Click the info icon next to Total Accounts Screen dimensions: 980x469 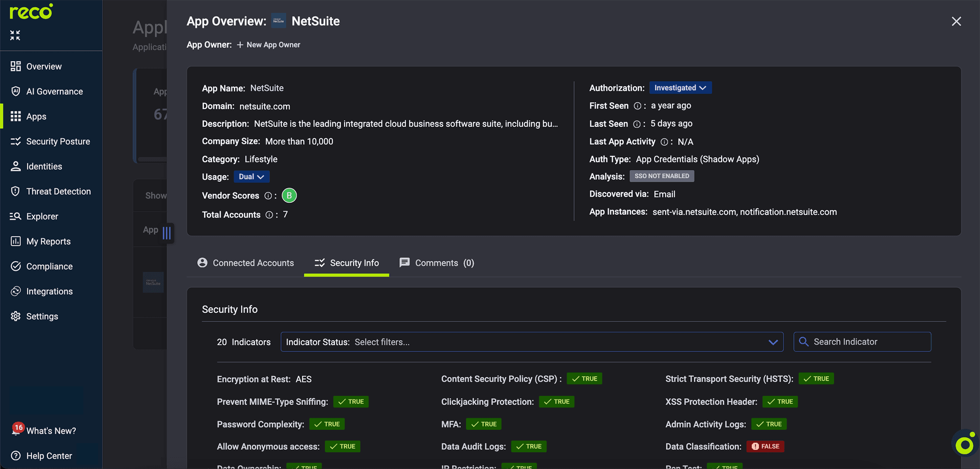269,215
